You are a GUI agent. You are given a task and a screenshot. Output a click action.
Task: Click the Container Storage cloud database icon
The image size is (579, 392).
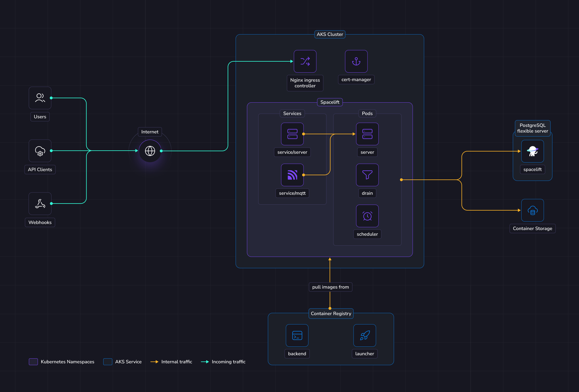click(x=532, y=210)
